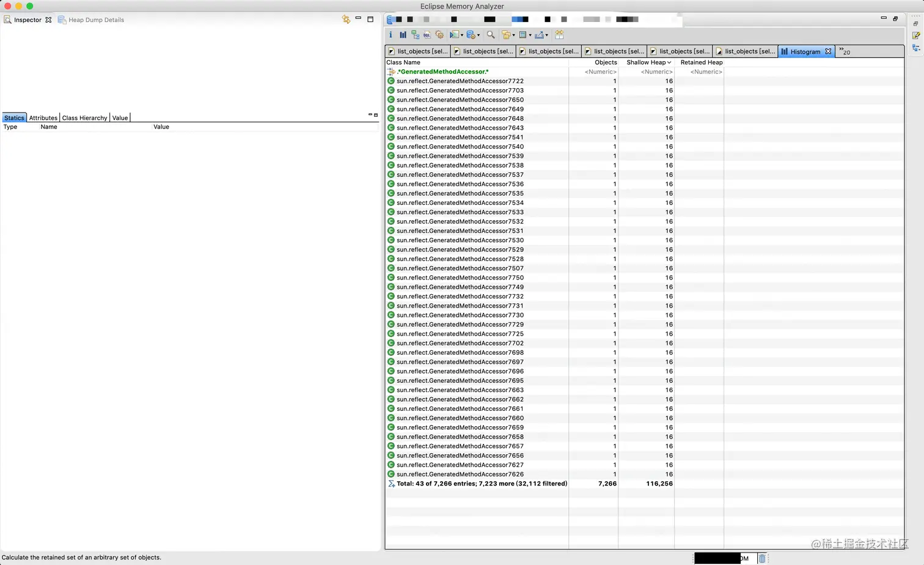
Task: Expand the Group by dropdown arrow
Action: coord(514,35)
